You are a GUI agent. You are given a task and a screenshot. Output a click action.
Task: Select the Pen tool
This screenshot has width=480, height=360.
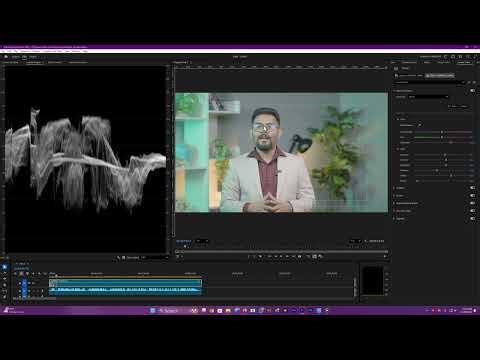pos(4,297)
